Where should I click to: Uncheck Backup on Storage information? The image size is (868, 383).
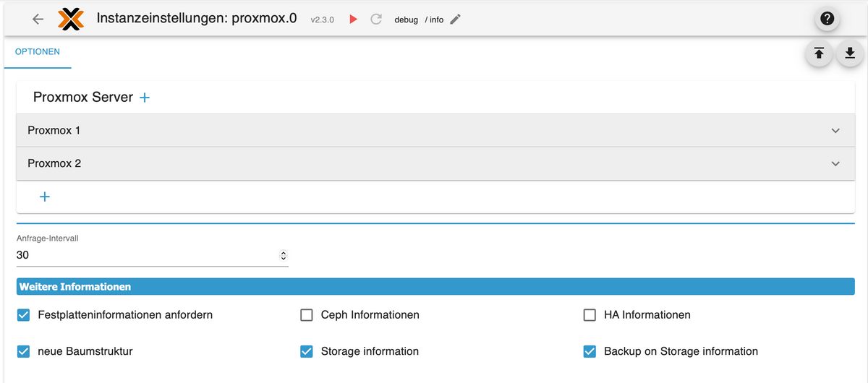(x=590, y=351)
